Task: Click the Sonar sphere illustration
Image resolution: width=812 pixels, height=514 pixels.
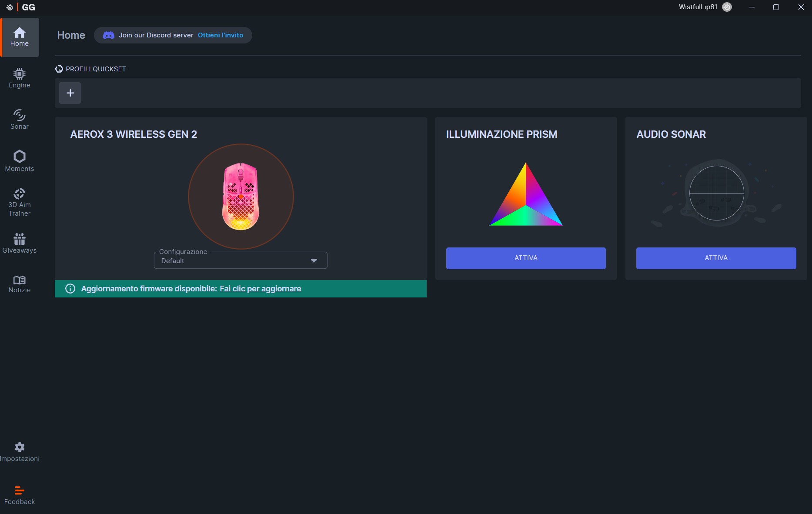Action: pos(716,193)
